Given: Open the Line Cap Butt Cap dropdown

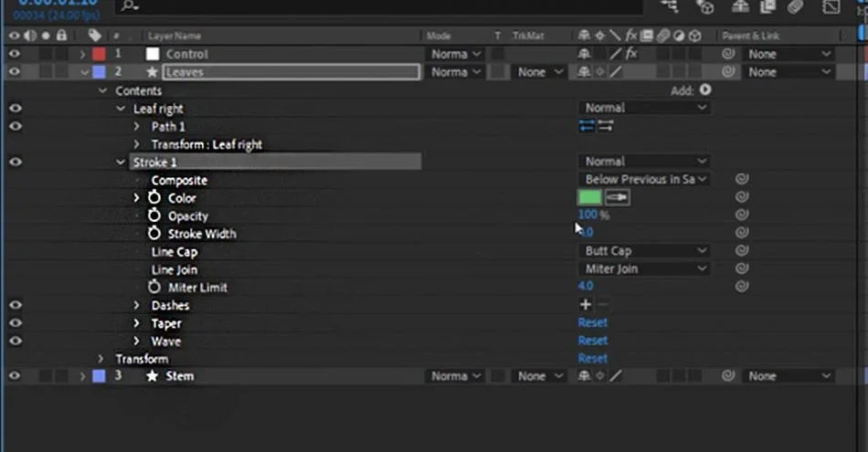Looking at the screenshot, I should pos(645,250).
